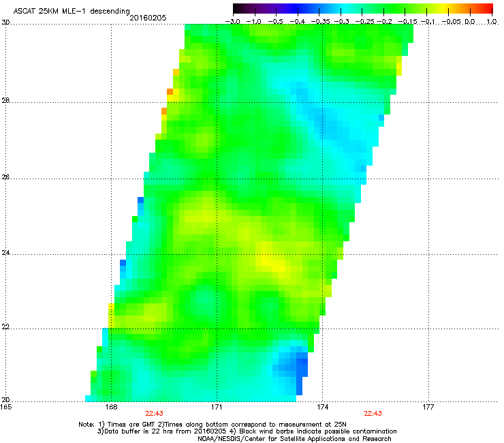504x443 pixels.
Task: Select the note line "Times are GMT"
Action: [131, 425]
